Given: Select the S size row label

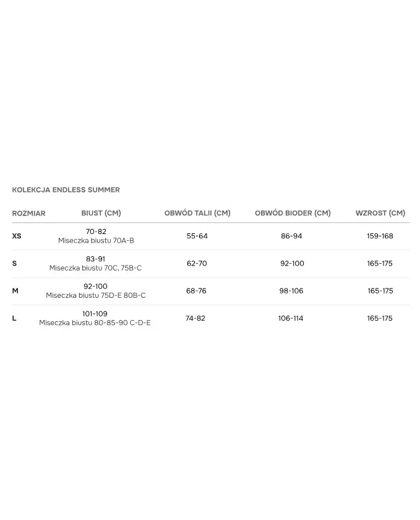Looking at the screenshot, I should (x=14, y=264).
